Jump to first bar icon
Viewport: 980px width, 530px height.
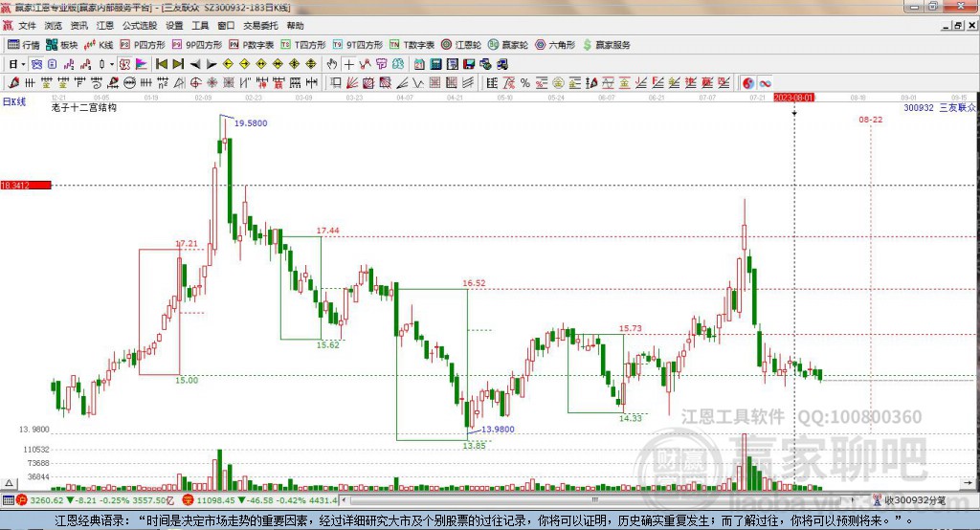[162, 64]
